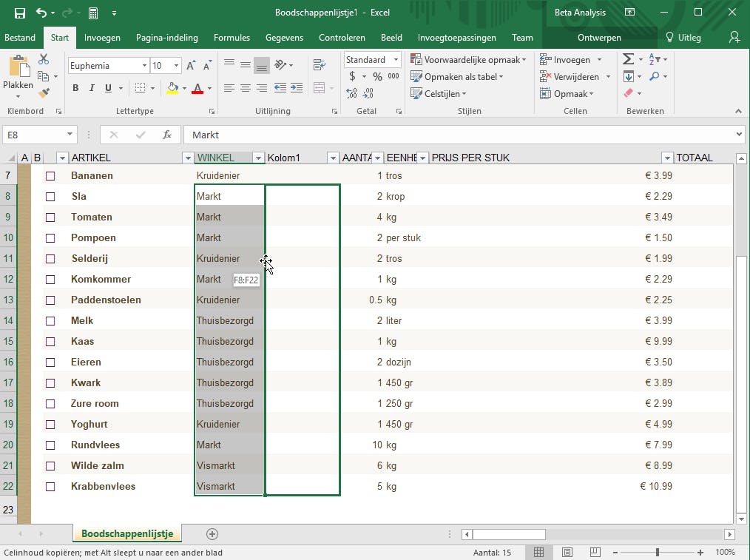Click the percent style icon
Image resolution: width=750 pixels, height=560 pixels.
(x=377, y=76)
